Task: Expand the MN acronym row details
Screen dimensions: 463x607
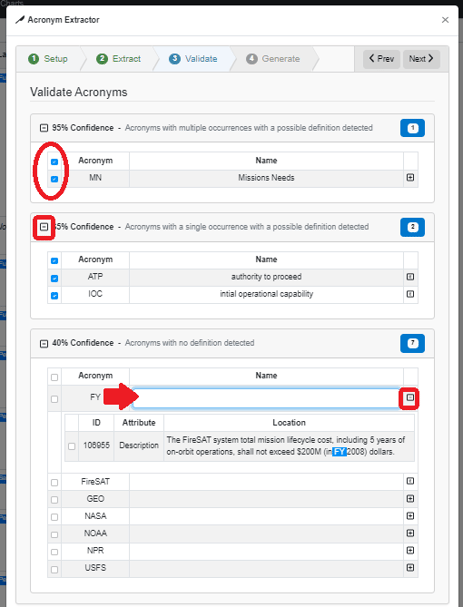Action: click(x=410, y=178)
